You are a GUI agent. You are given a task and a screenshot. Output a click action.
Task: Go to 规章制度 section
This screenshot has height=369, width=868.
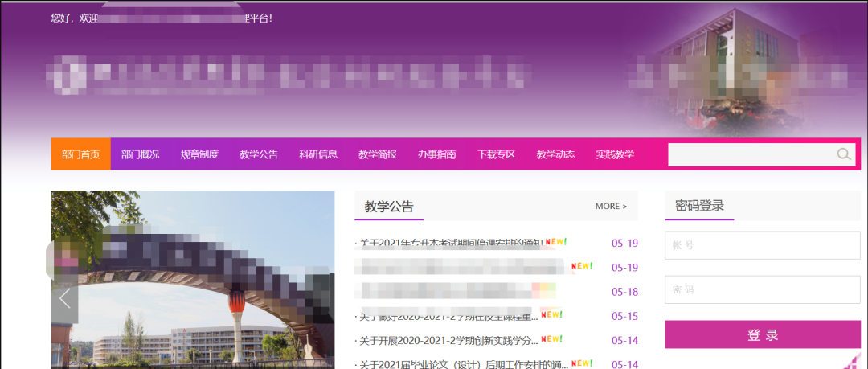click(x=199, y=154)
